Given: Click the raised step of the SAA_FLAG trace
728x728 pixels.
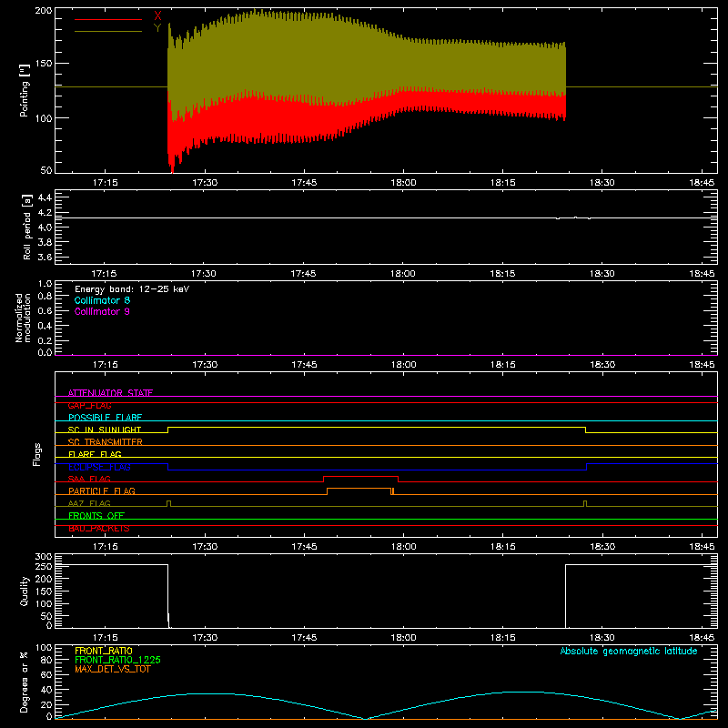Looking at the screenshot, I should 360,476.
